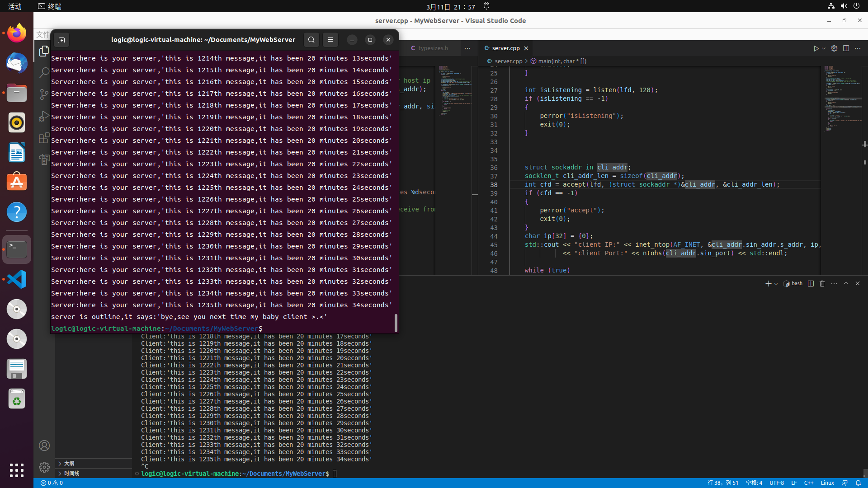
Task: Select language mode C++ in status bar
Action: (x=809, y=483)
